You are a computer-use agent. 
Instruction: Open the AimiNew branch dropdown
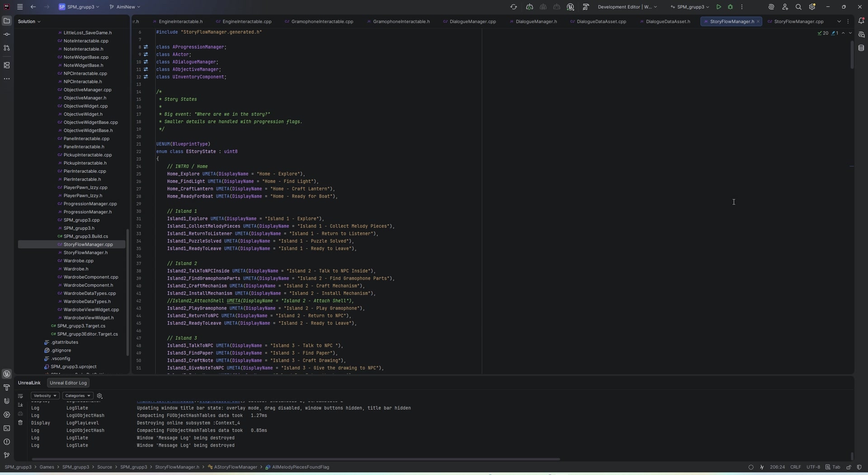(x=125, y=7)
